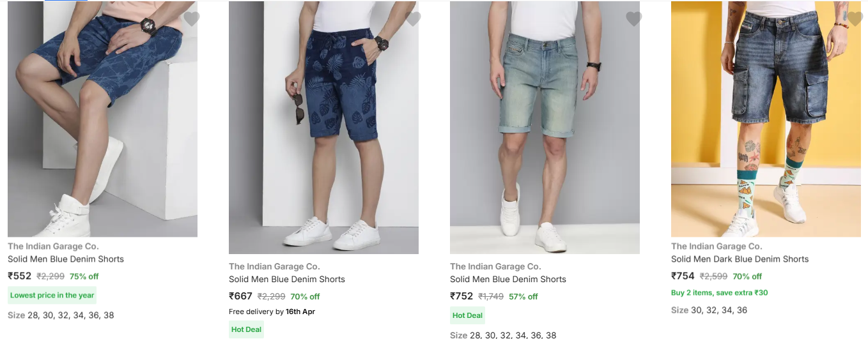Add the ₹752 light-wash shorts to wishlist
This screenshot has height=339, width=868.
click(634, 19)
